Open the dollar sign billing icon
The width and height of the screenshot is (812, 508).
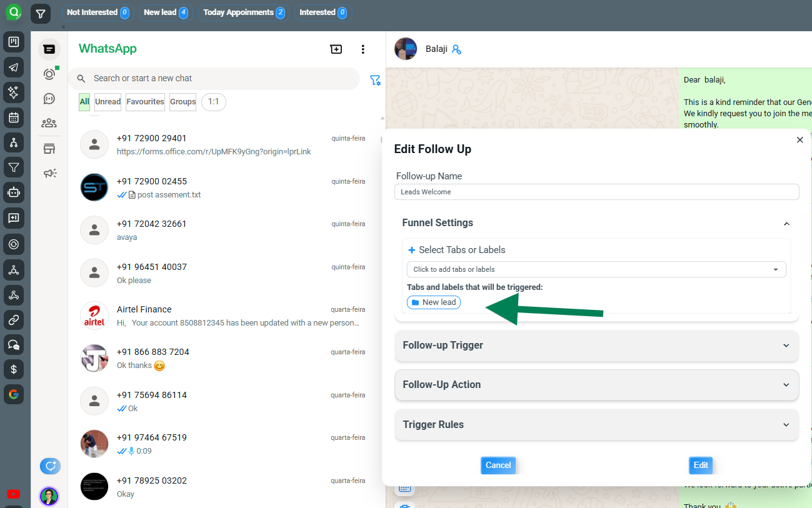coord(14,369)
